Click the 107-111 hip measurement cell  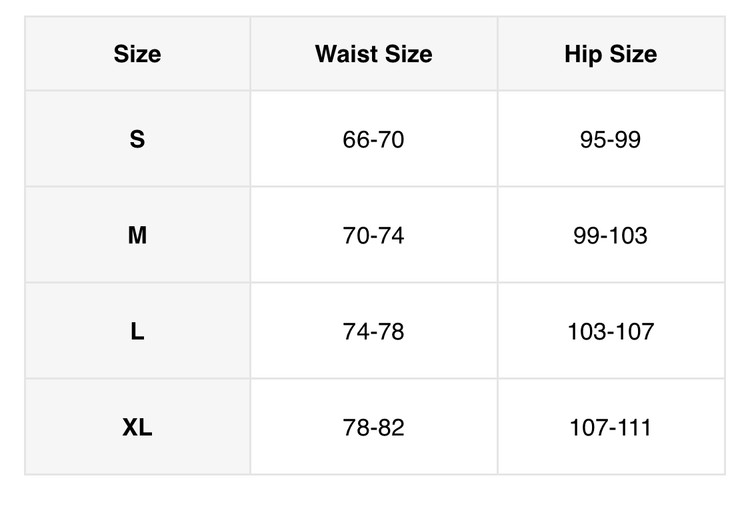pos(610,428)
